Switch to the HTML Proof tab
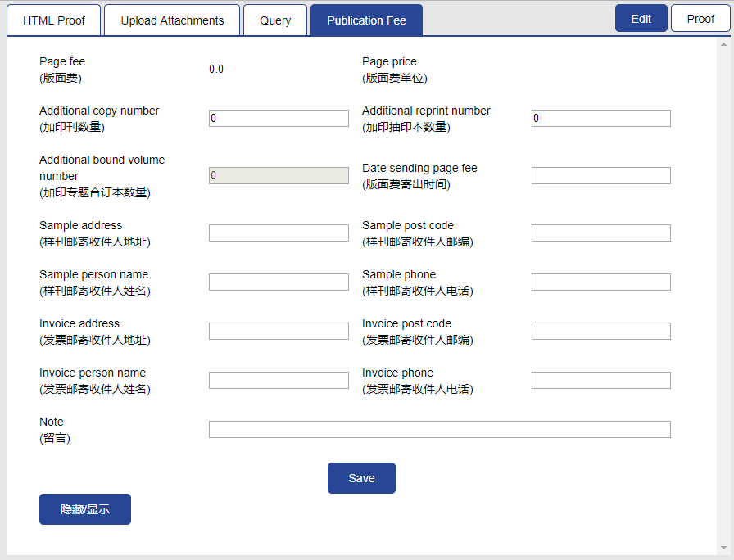This screenshot has width=734, height=560. [54, 20]
